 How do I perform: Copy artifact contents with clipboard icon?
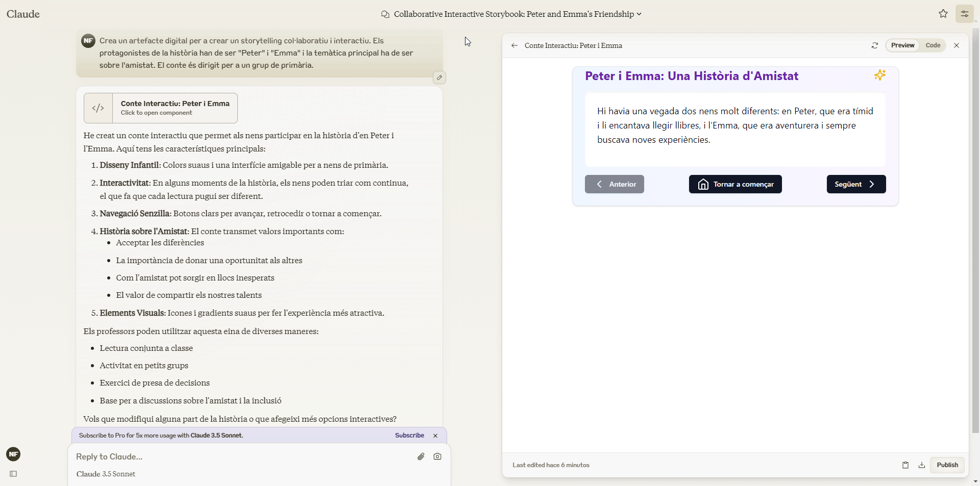(905, 465)
